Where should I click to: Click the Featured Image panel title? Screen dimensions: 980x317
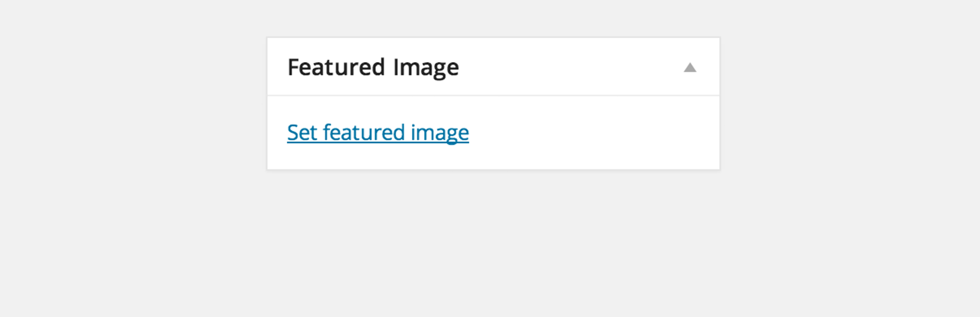click(373, 67)
